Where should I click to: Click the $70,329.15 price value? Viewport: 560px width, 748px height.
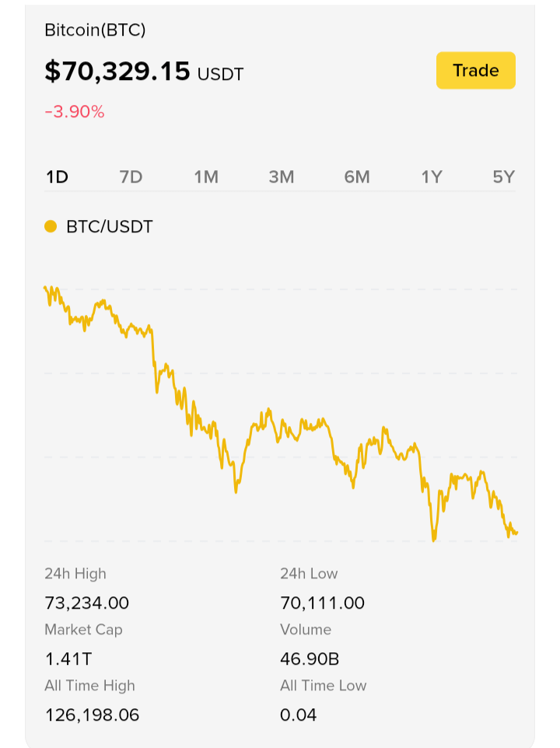point(117,72)
